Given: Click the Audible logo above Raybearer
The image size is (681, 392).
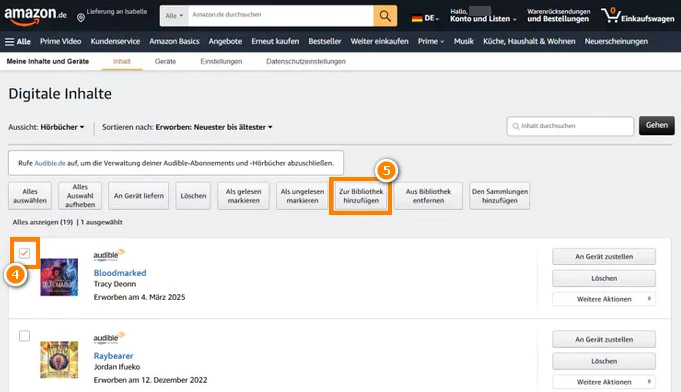Looking at the screenshot, I should 109,338.
